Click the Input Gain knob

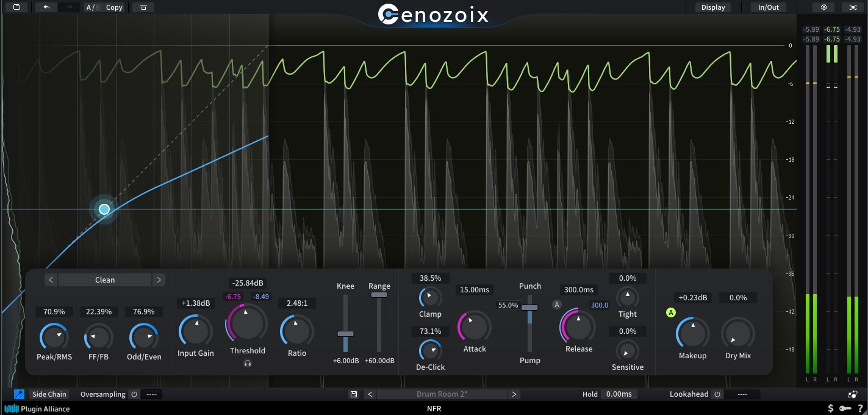coord(196,331)
